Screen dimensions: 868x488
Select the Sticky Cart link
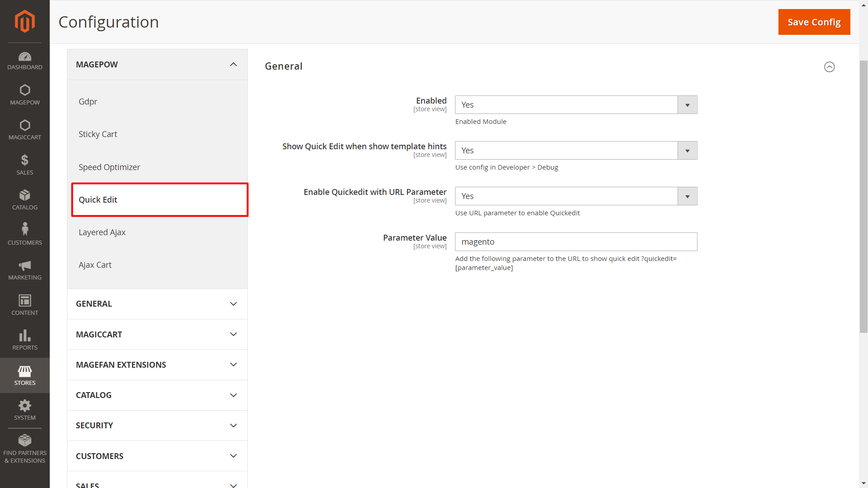click(98, 134)
